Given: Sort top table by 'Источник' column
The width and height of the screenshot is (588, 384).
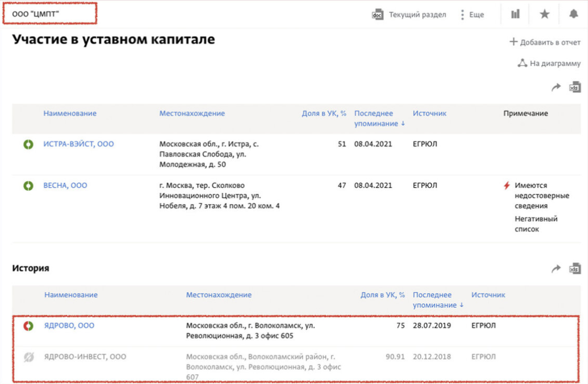Looking at the screenshot, I should 430,113.
